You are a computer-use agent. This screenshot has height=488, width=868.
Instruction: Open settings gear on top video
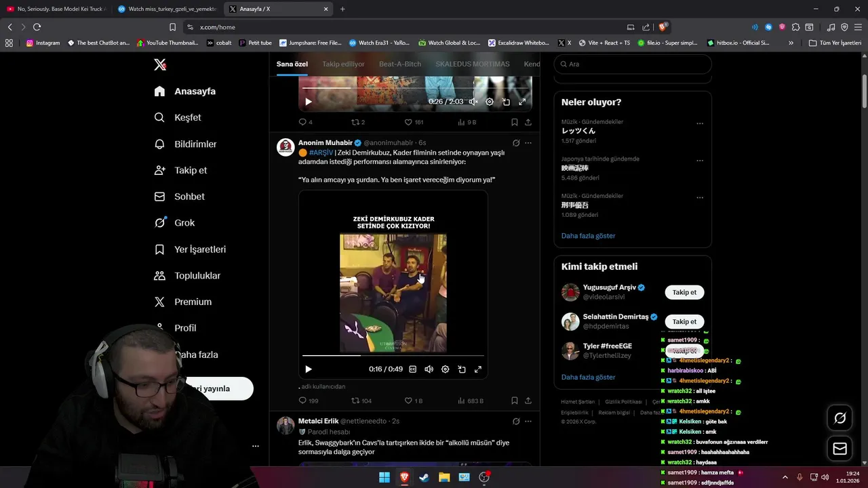pyautogui.click(x=490, y=102)
